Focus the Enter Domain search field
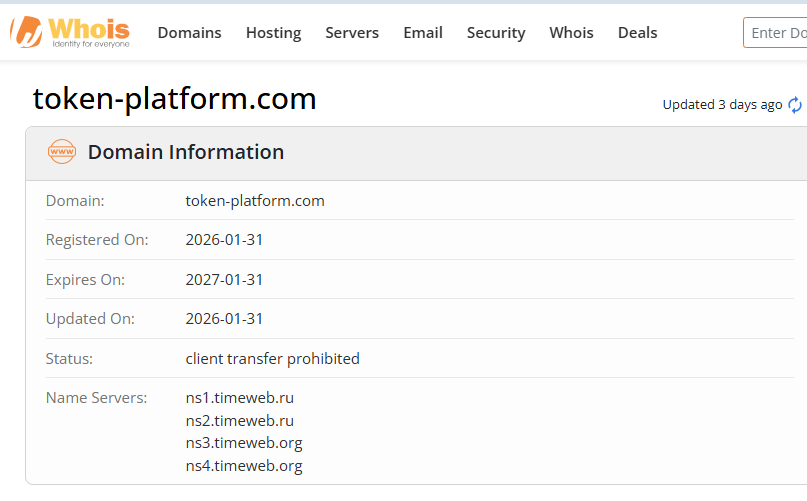This screenshot has width=807, height=501. (x=778, y=33)
